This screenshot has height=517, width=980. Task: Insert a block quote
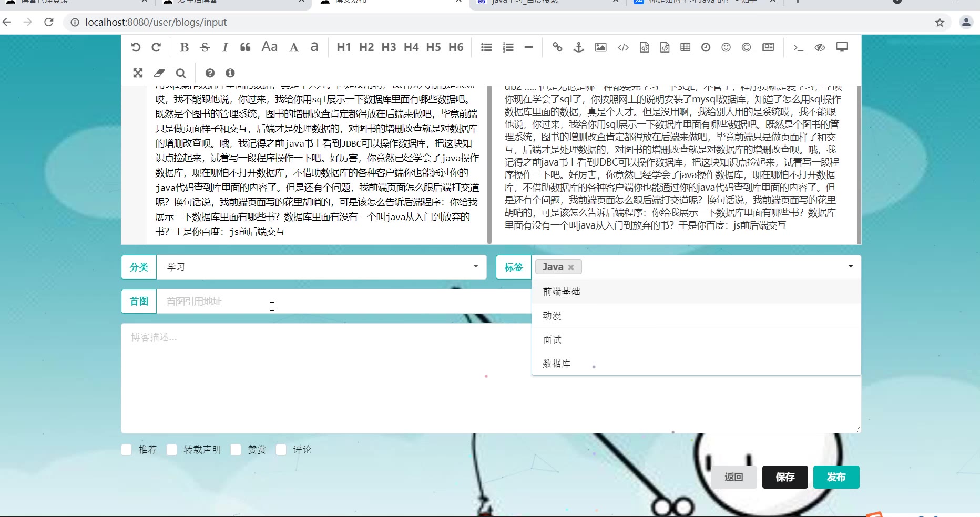point(246,47)
